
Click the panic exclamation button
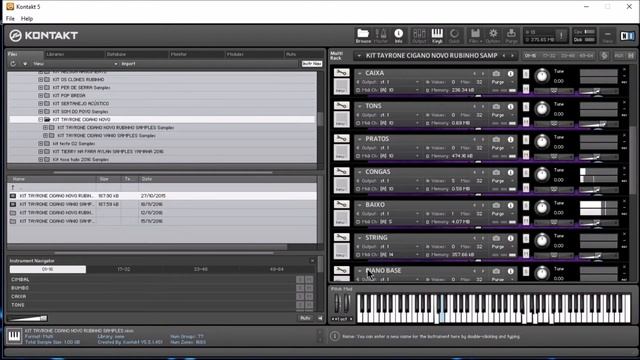[562, 36]
